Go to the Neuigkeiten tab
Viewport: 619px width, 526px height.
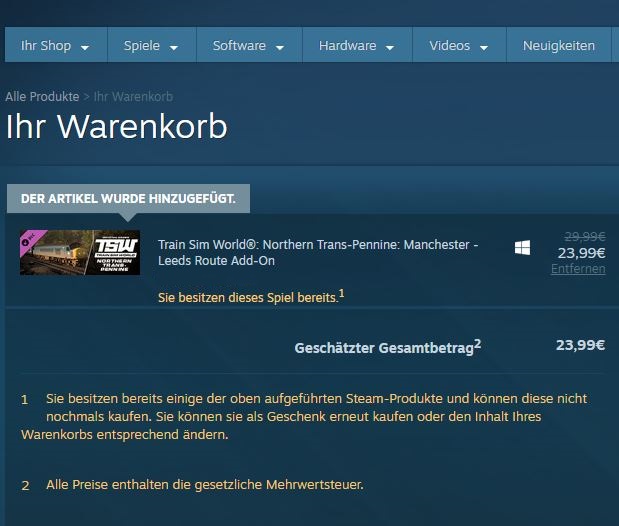click(559, 45)
